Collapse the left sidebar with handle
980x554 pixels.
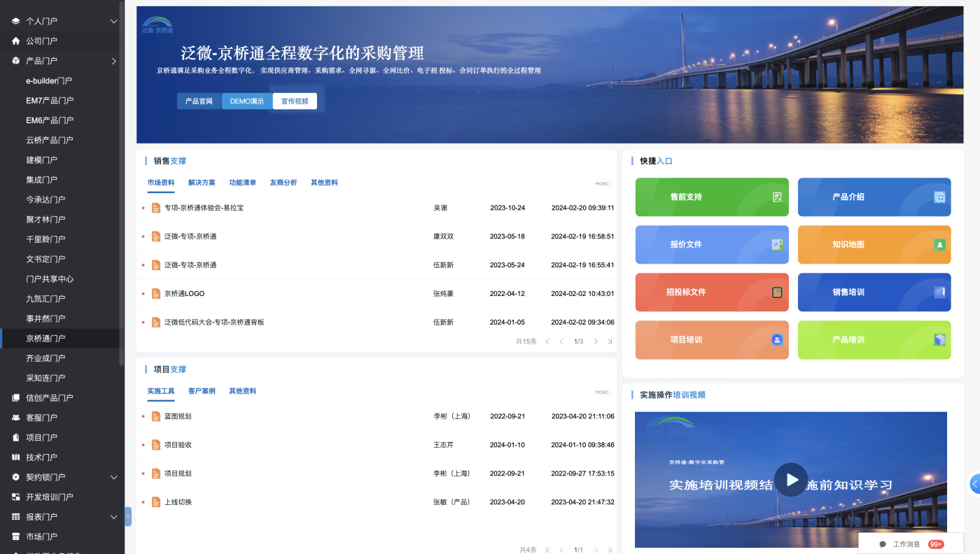tap(128, 516)
